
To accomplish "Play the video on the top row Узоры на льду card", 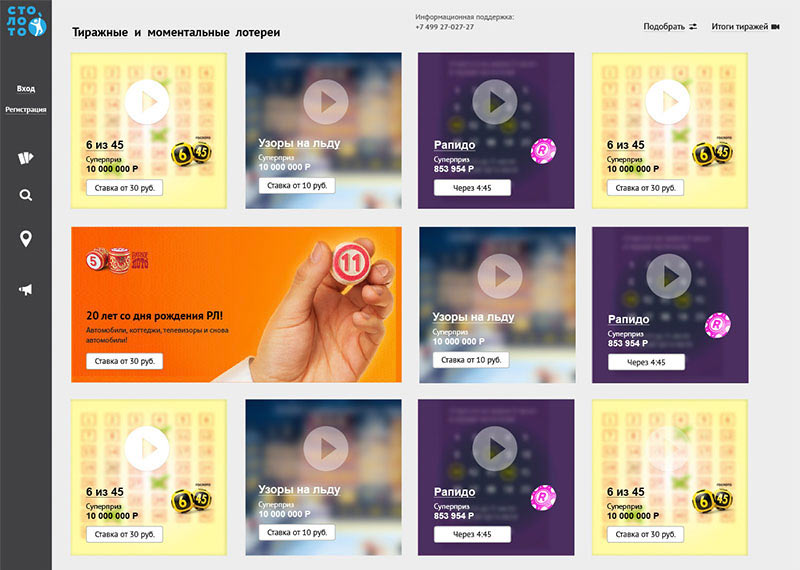I will (x=326, y=102).
